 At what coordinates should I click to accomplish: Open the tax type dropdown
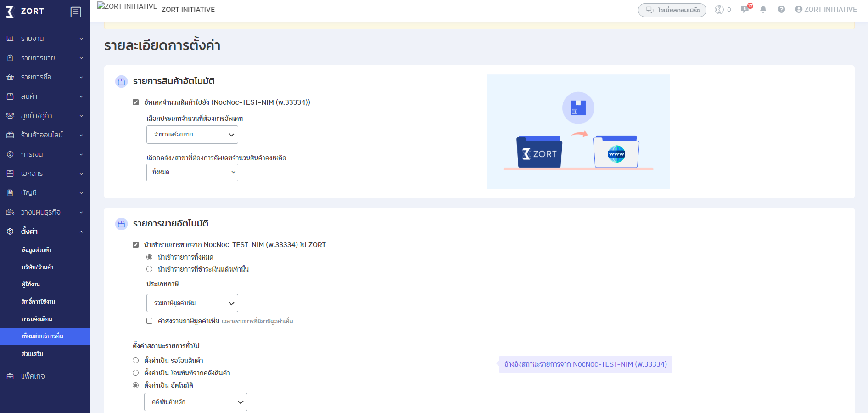pyautogui.click(x=192, y=303)
